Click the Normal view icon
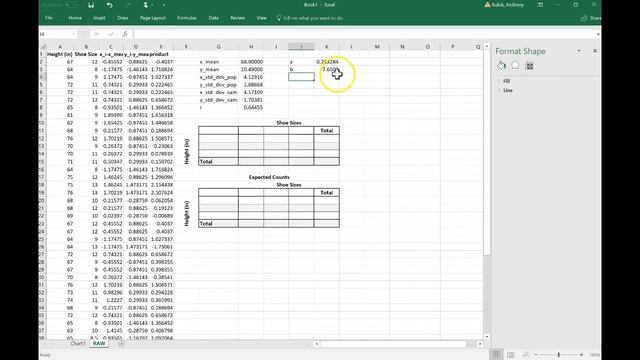Viewport: 640px width, 360px height. click(x=496, y=355)
